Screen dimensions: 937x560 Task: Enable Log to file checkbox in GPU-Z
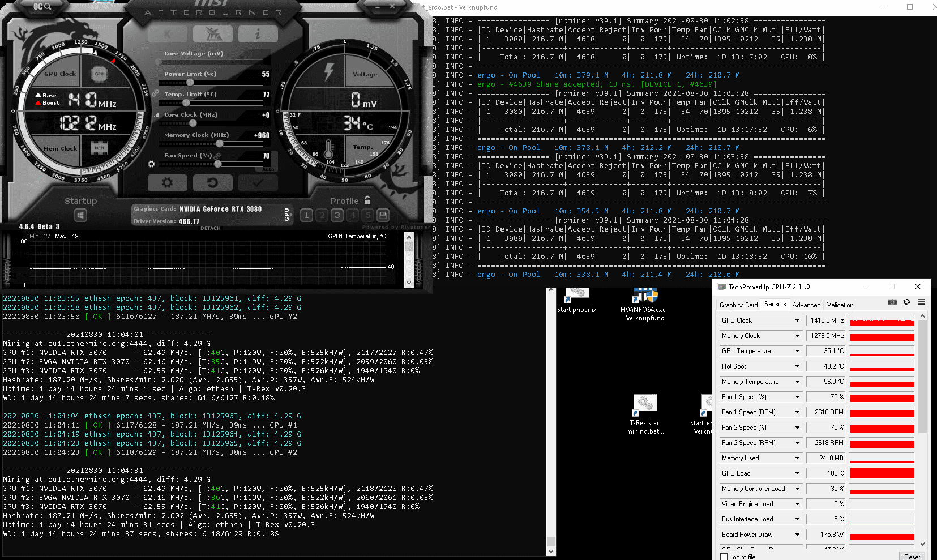coord(724,557)
